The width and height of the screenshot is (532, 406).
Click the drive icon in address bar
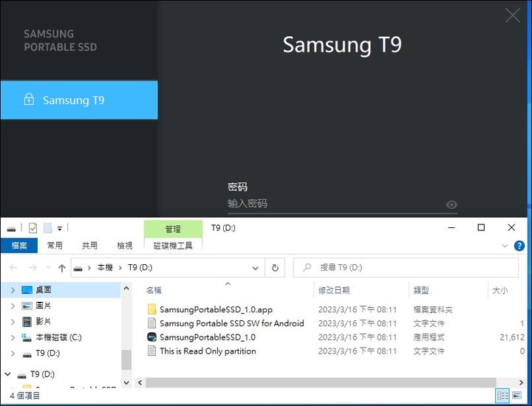(x=78, y=269)
